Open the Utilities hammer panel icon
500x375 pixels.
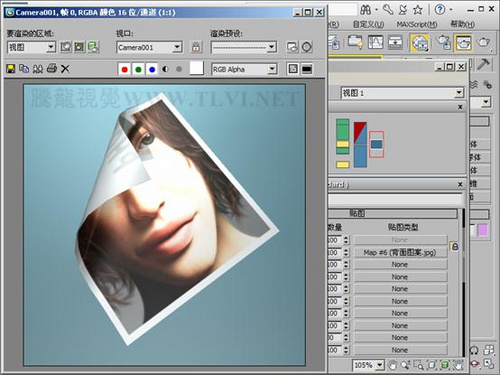(x=483, y=64)
